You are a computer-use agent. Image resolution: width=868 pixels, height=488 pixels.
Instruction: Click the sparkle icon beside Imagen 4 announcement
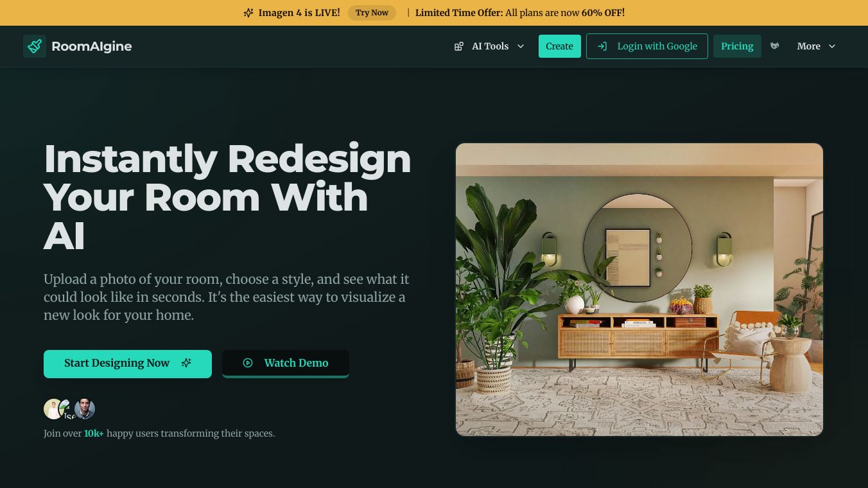tap(248, 13)
